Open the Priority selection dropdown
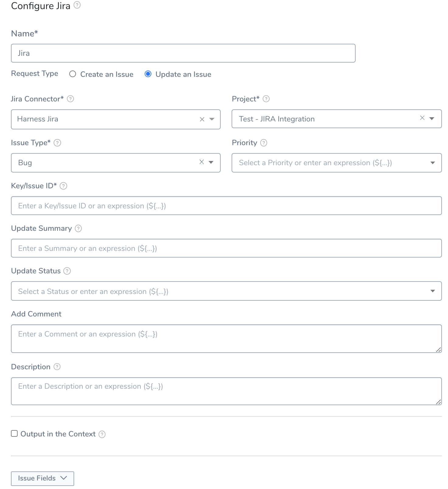Screen dimensions: 448x489 point(433,163)
